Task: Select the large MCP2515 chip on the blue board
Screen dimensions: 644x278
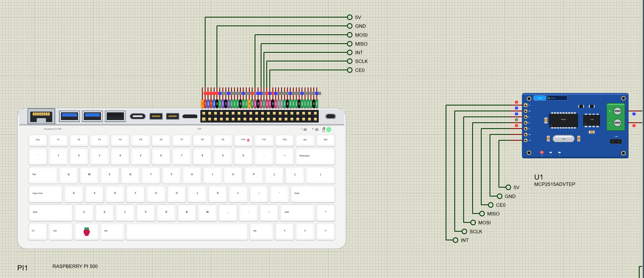Action: (x=563, y=120)
